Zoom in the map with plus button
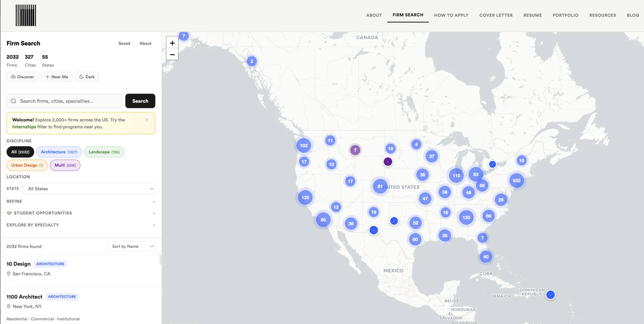 tap(172, 43)
